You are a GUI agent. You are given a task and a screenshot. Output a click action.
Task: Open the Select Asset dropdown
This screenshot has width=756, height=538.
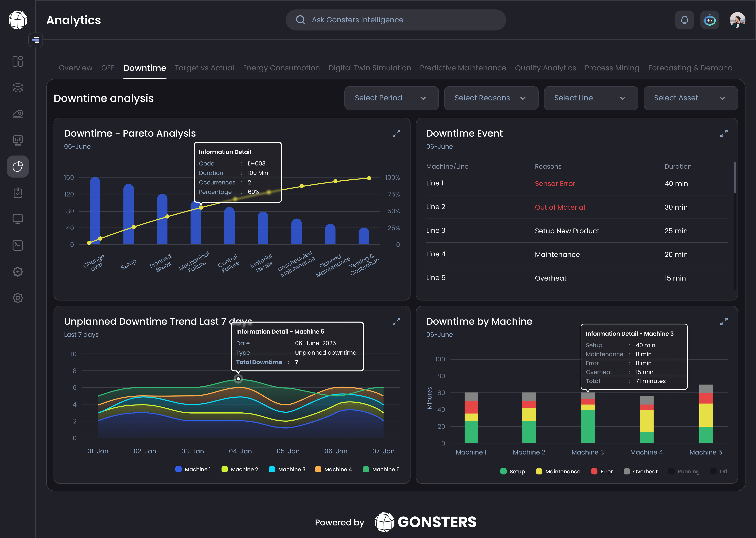click(690, 98)
